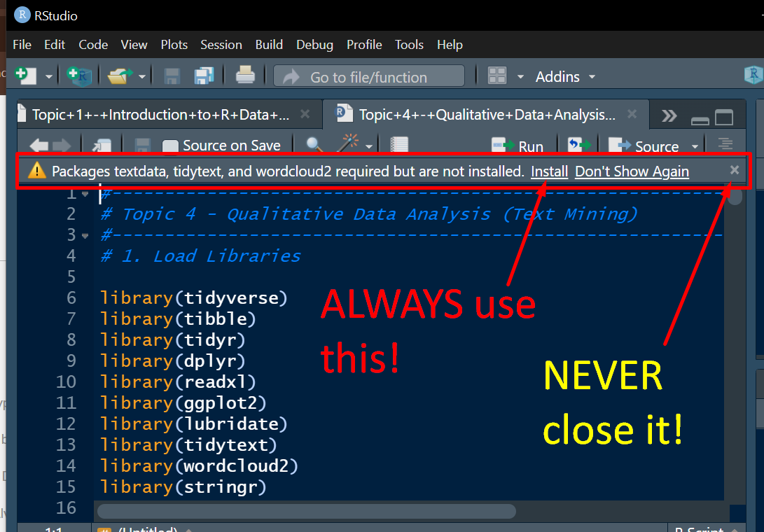Viewport: 764px width, 532px height.
Task: Click the Run button
Action: tap(517, 146)
